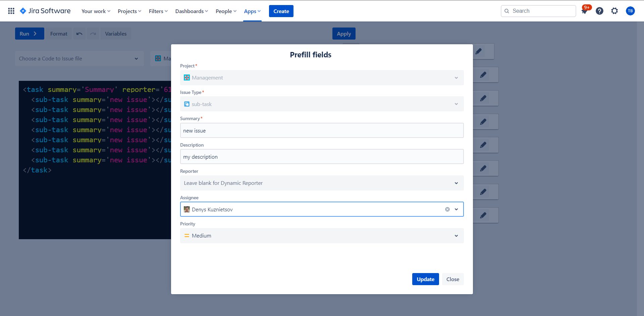Open the Reporter dropdown

[x=322, y=183]
